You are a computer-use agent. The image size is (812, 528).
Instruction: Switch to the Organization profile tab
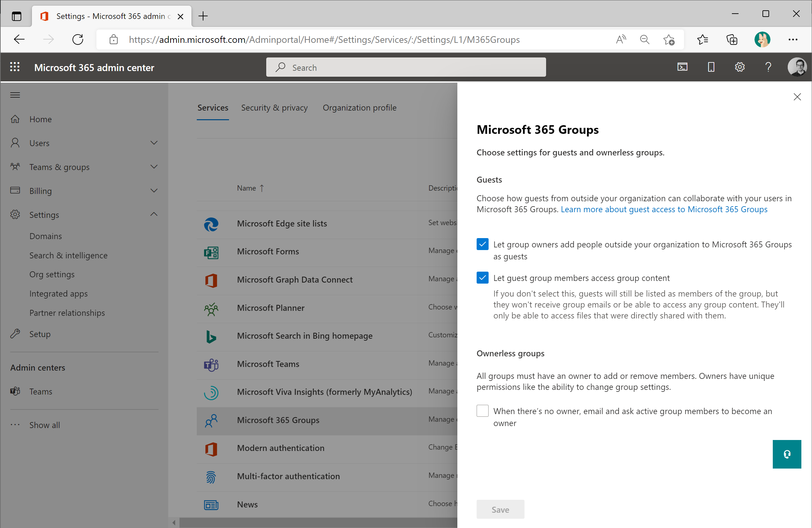360,108
